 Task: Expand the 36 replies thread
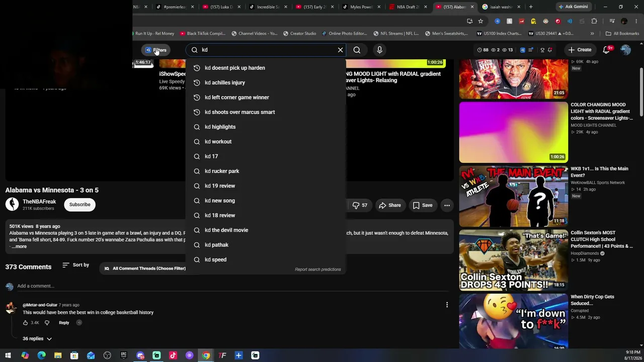37,339
